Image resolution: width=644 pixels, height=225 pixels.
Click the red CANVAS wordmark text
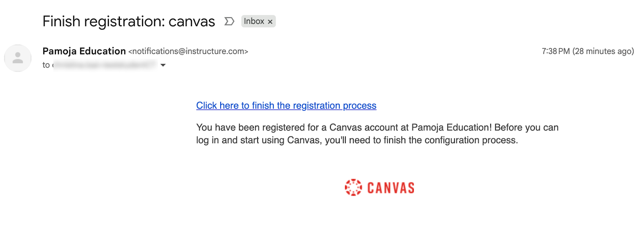click(390, 188)
